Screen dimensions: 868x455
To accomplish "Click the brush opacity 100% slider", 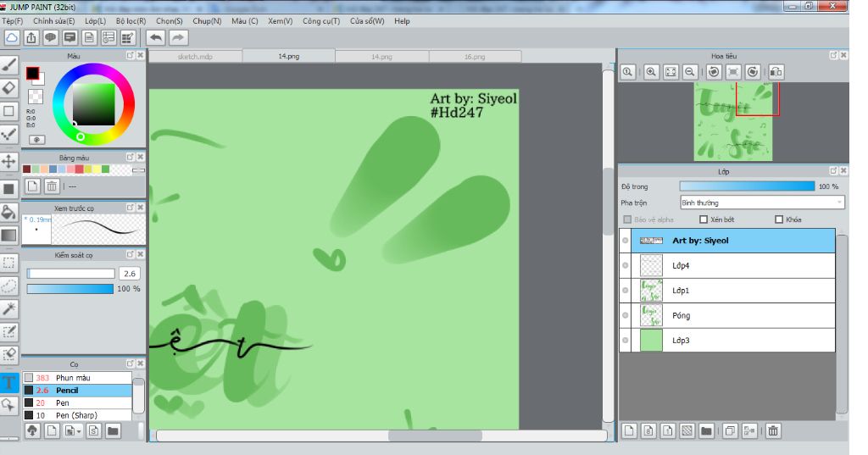I will tap(70, 289).
